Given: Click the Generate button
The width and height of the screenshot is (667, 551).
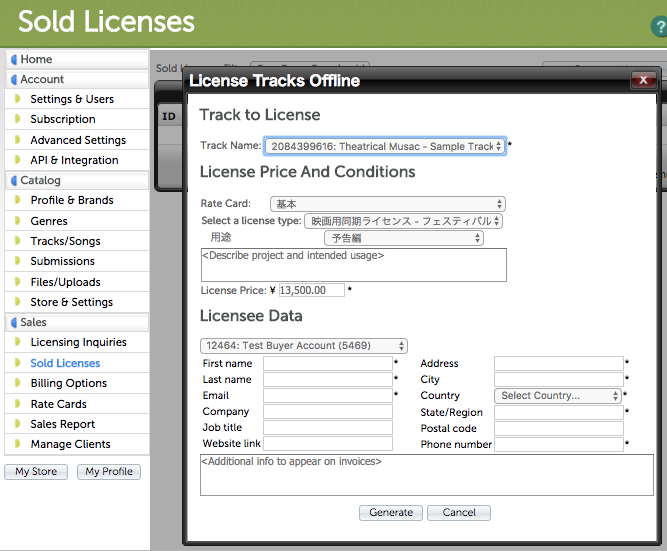Looking at the screenshot, I should pyautogui.click(x=390, y=513).
